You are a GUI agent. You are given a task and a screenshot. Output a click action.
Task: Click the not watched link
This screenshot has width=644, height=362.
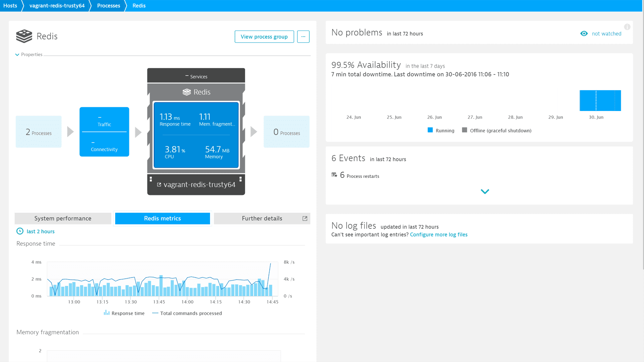point(607,33)
